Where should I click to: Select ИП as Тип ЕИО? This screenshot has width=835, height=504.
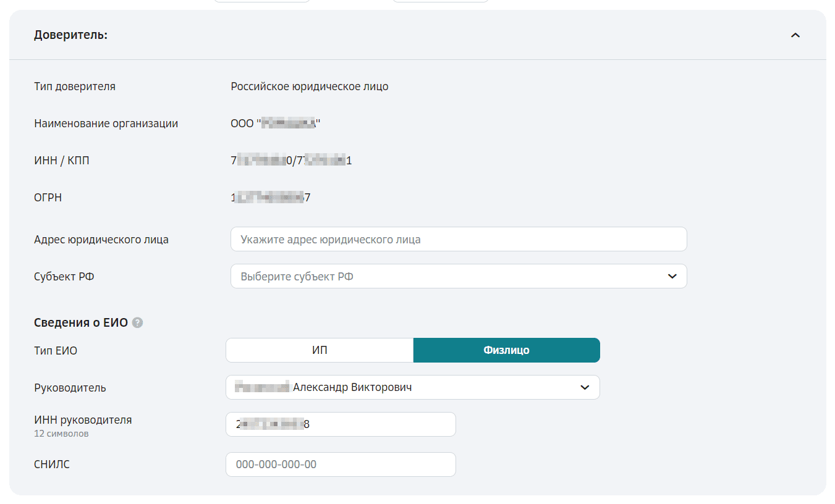point(320,350)
